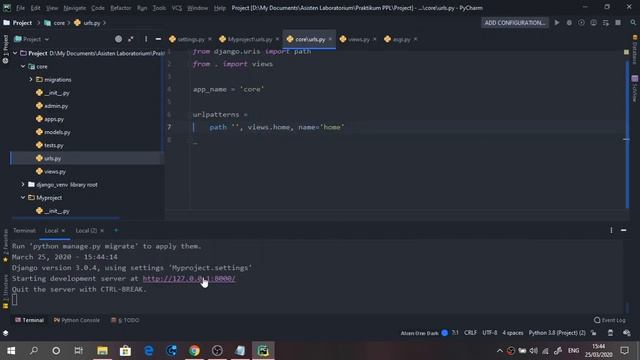Collapse the Myproject folder

click(x=23, y=198)
